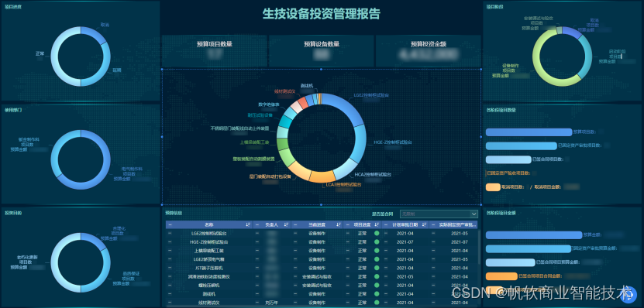Image resolution: width=644 pixels, height=308 pixels.
Task: Click 预算设备数量 KPI card
Action: [x=322, y=51]
